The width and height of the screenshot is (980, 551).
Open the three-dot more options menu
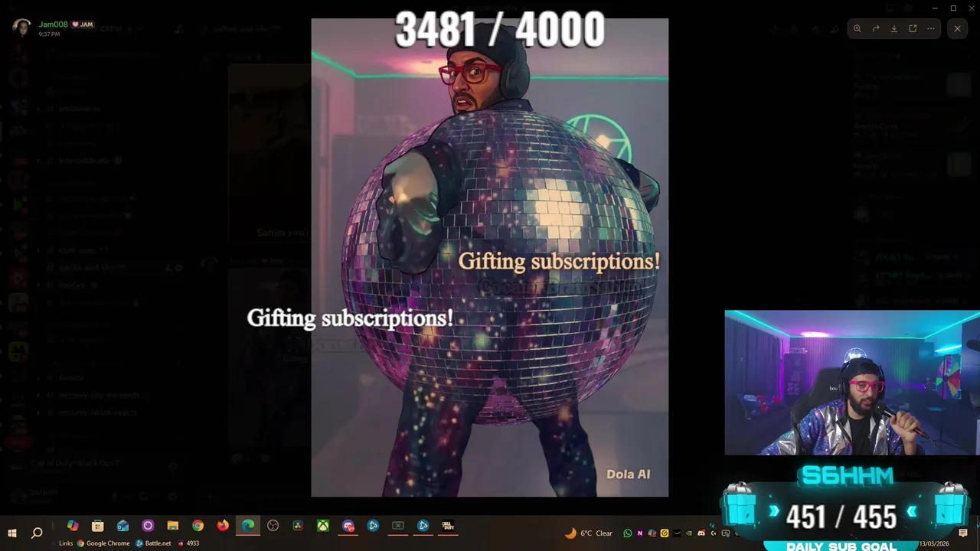click(931, 28)
